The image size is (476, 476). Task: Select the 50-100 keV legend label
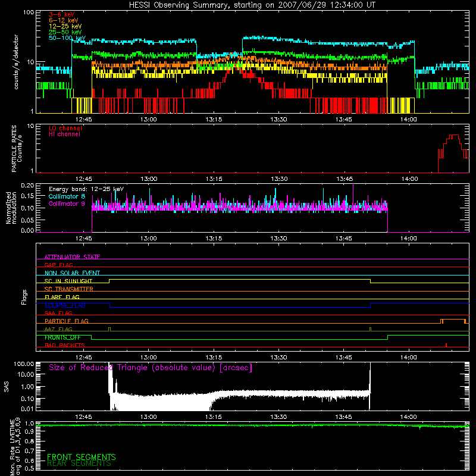point(67,38)
